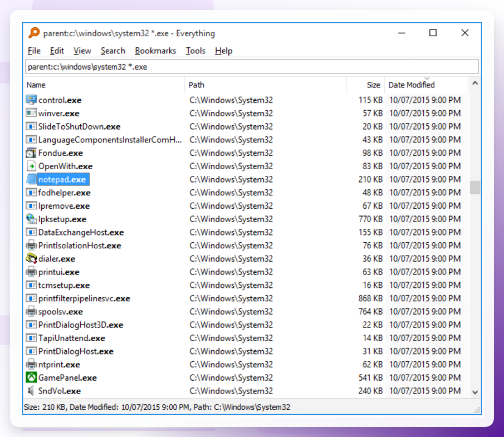Open the Help menu
This screenshot has height=437, width=504.
pos(224,51)
